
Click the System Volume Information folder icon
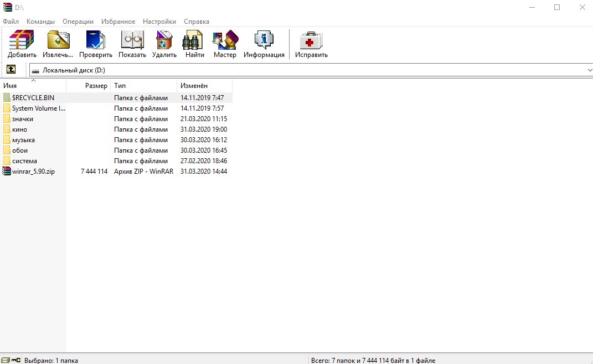(x=7, y=108)
